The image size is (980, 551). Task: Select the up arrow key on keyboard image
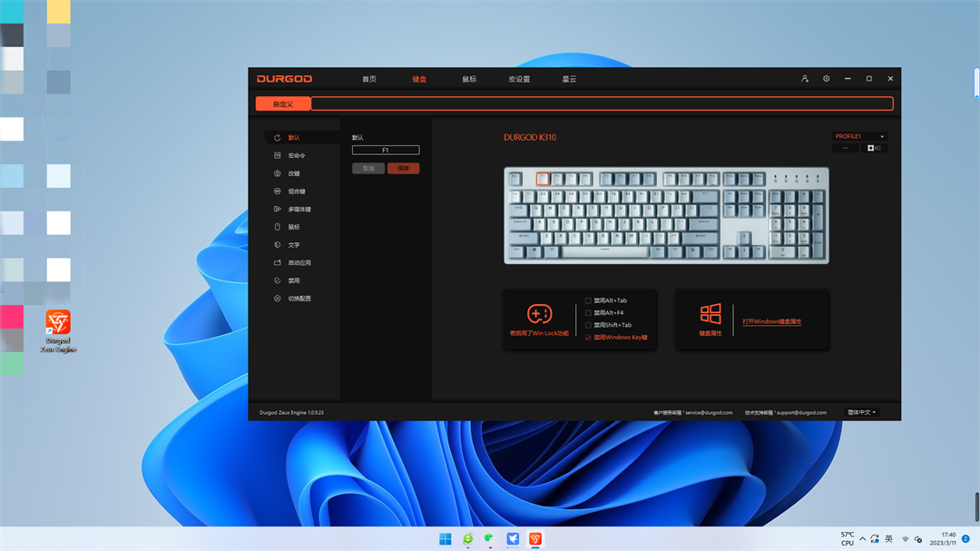(744, 237)
